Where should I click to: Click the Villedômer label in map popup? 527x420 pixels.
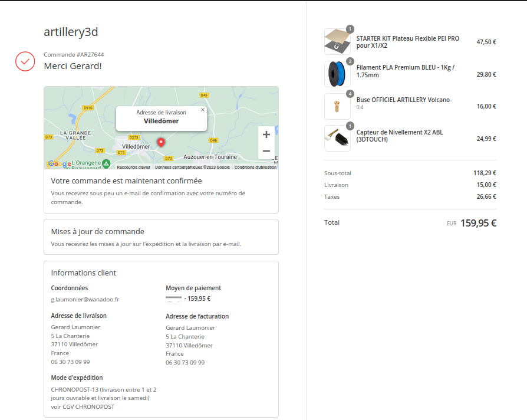(161, 121)
